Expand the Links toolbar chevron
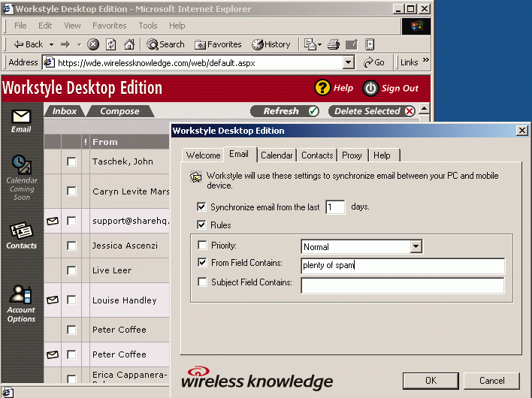The height and width of the screenshot is (398, 532). pyautogui.click(x=426, y=60)
